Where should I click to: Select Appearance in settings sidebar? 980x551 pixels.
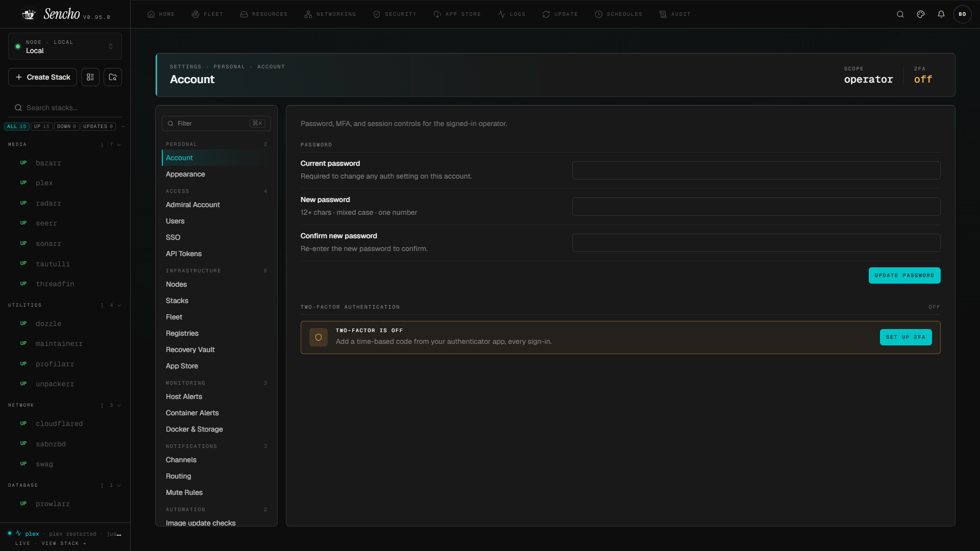click(x=216, y=174)
